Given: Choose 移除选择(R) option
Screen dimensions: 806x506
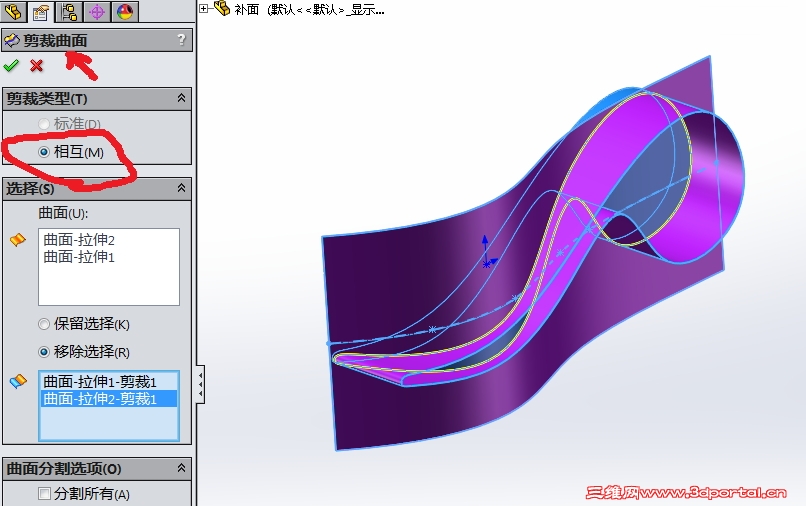Looking at the screenshot, I should pos(44,352).
